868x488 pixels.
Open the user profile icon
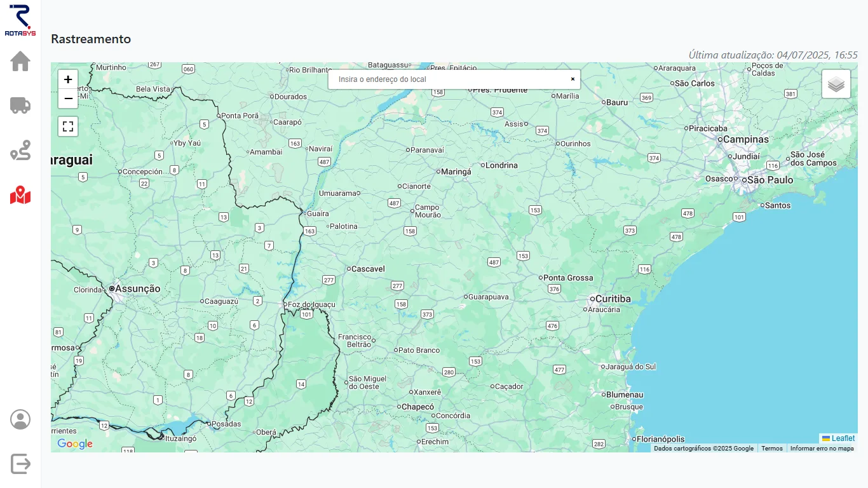(20, 419)
